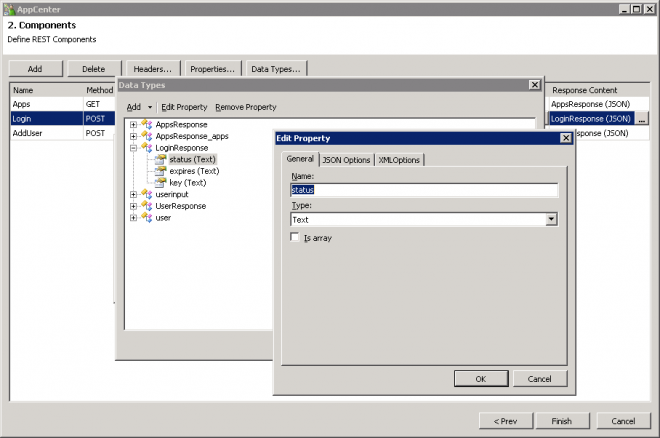Select expires (Text) in the tree

click(x=194, y=171)
